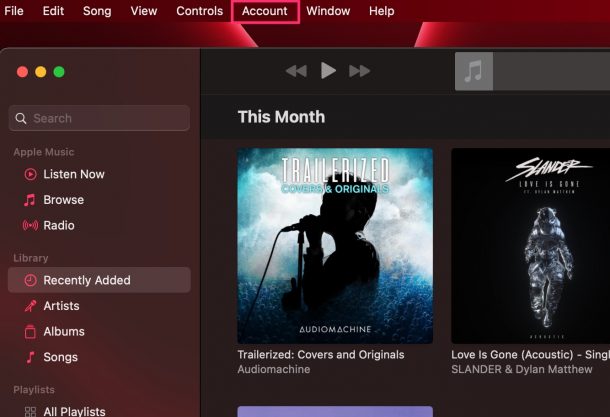Open the View menu
The width and height of the screenshot is (610, 417).
[x=144, y=11]
